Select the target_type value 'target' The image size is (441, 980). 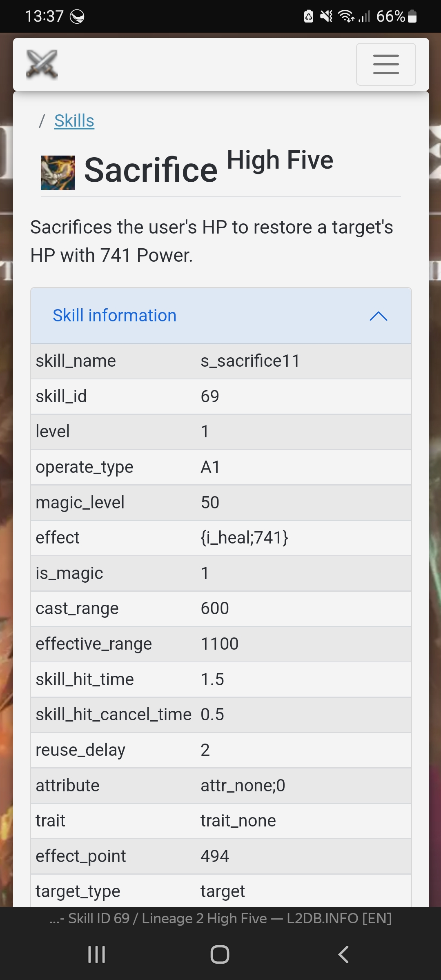coord(223,892)
